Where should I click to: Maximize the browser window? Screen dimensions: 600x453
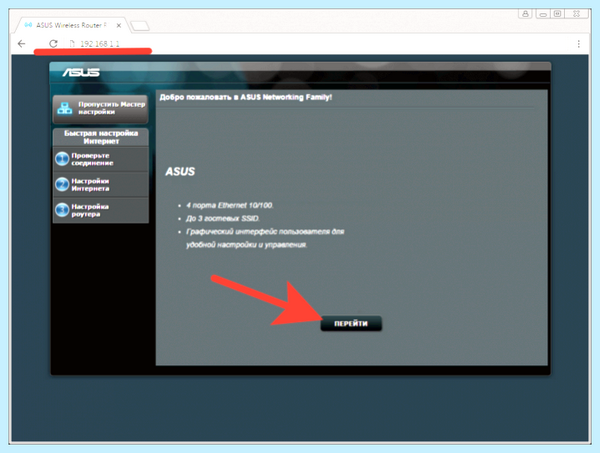(x=558, y=14)
